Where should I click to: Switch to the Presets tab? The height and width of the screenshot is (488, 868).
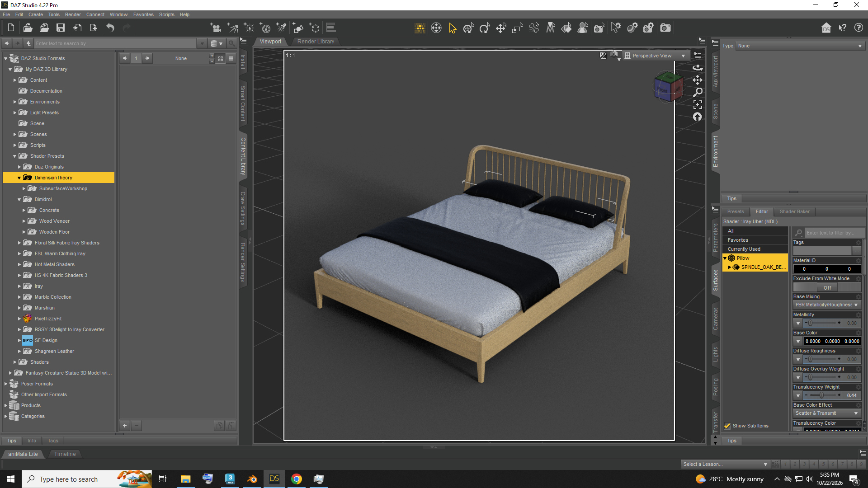(x=736, y=211)
